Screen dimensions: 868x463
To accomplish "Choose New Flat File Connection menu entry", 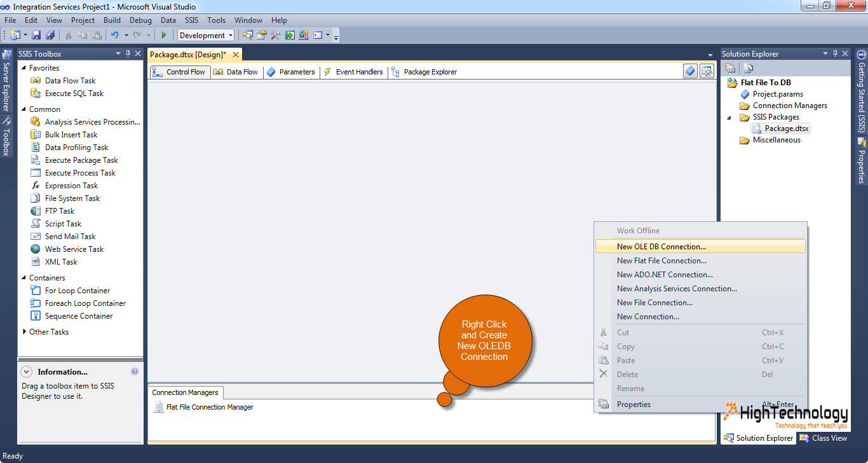I will pyautogui.click(x=700, y=261).
